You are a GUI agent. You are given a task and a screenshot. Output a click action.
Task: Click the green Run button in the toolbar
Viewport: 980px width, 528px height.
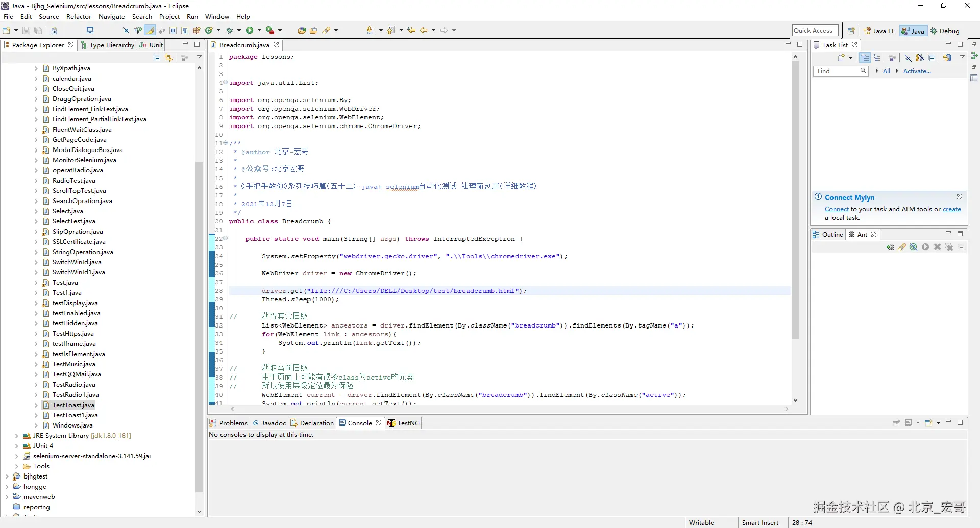(x=250, y=31)
